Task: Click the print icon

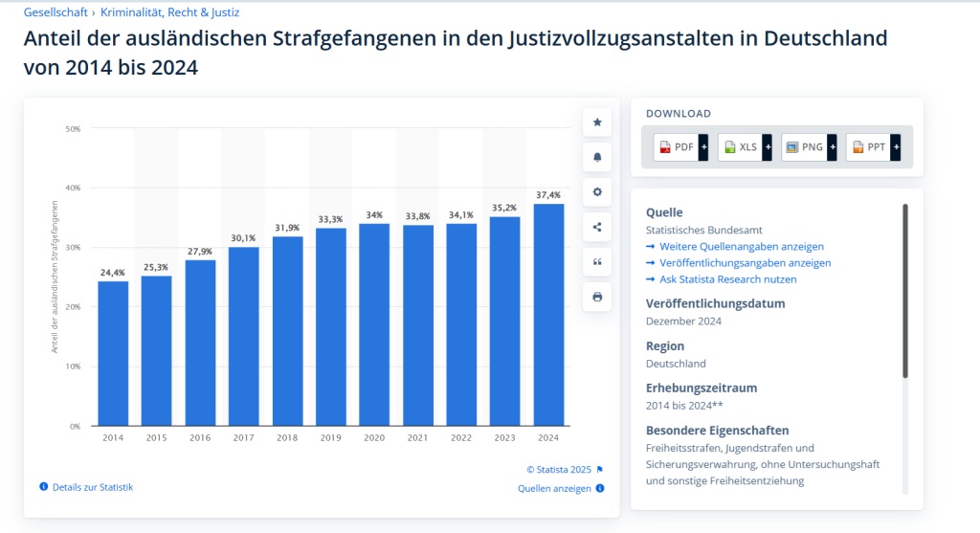Action: pos(597,297)
